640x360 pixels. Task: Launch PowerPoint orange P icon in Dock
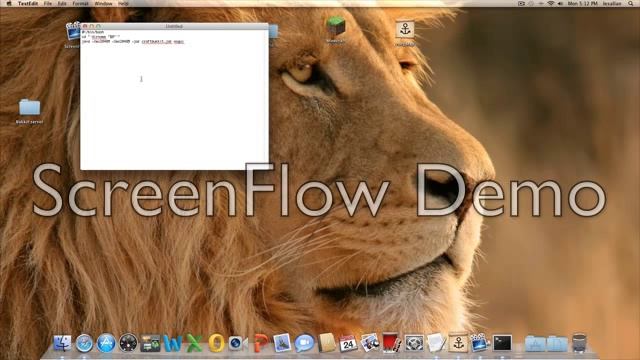[x=260, y=343]
